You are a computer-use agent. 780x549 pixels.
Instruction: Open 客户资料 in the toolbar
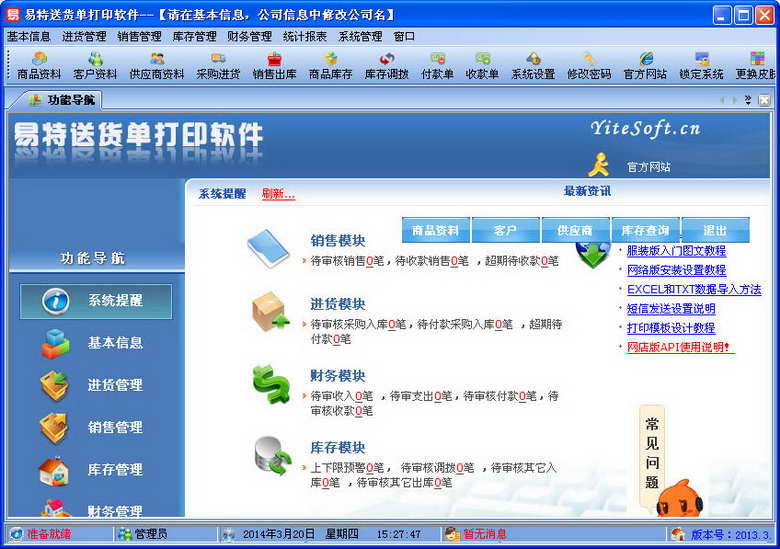[95, 66]
